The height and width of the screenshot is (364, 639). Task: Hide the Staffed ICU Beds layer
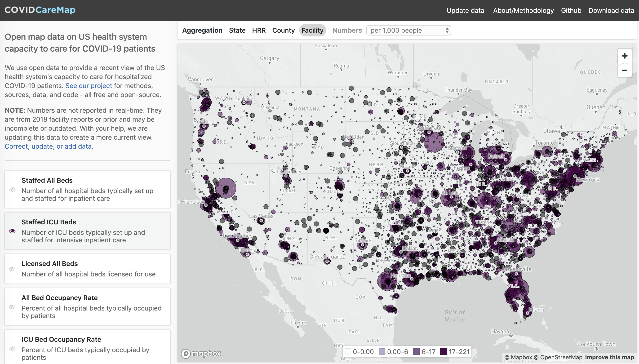tap(12, 231)
